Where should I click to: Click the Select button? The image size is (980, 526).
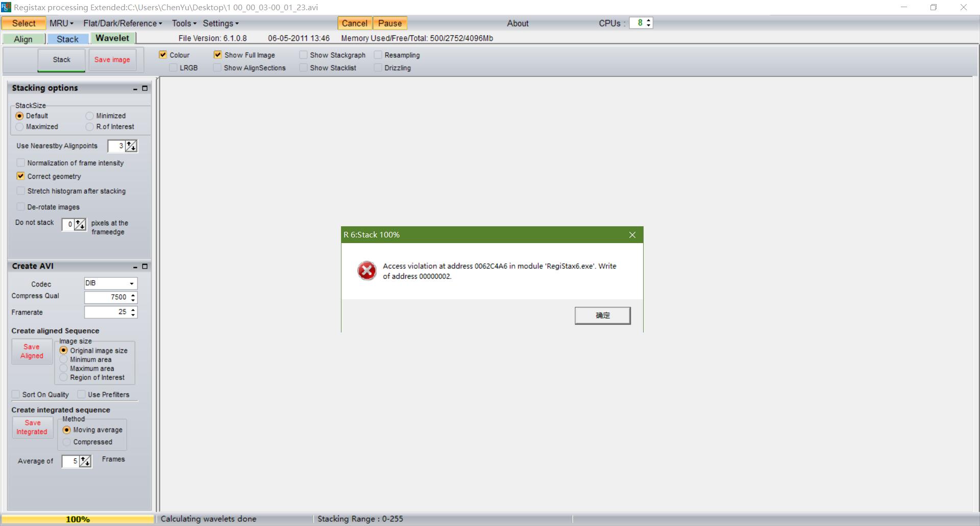point(23,23)
